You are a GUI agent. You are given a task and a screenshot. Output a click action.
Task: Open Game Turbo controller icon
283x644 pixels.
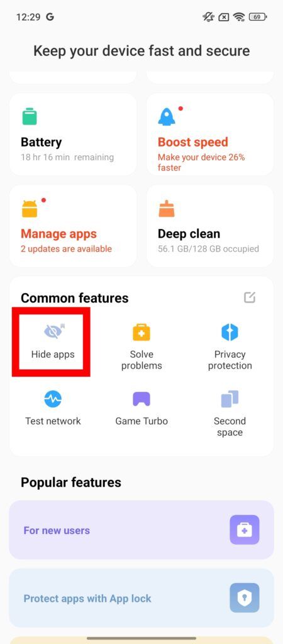(x=141, y=399)
